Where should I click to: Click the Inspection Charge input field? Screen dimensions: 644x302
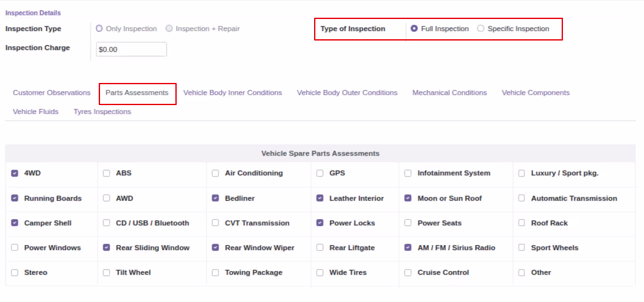pyautogui.click(x=132, y=49)
